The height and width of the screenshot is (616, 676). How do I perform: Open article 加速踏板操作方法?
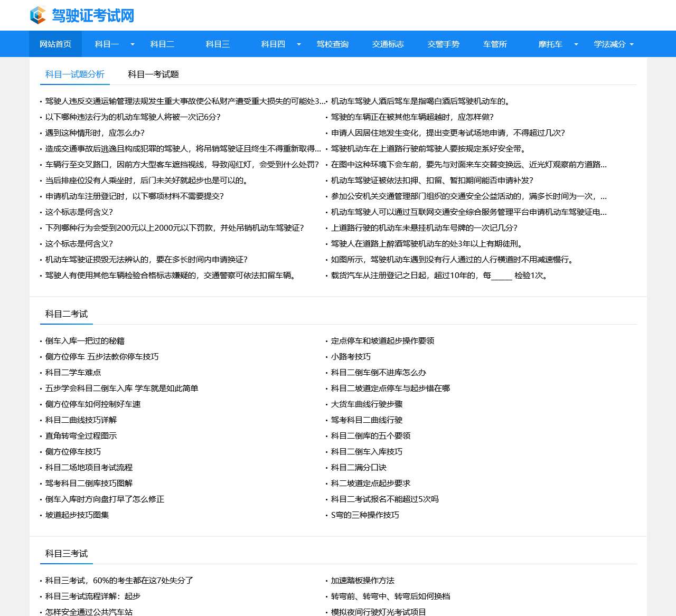(363, 581)
